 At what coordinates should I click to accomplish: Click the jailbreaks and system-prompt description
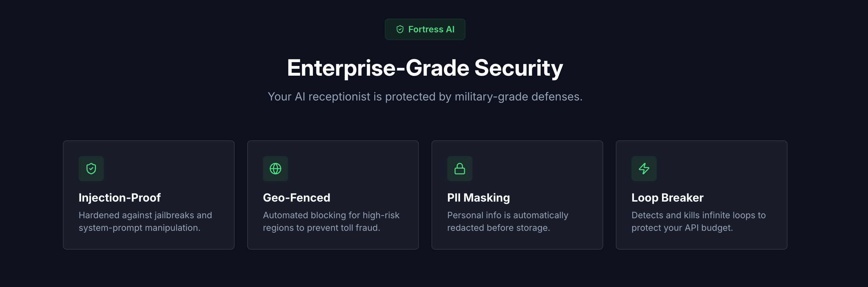tap(145, 221)
